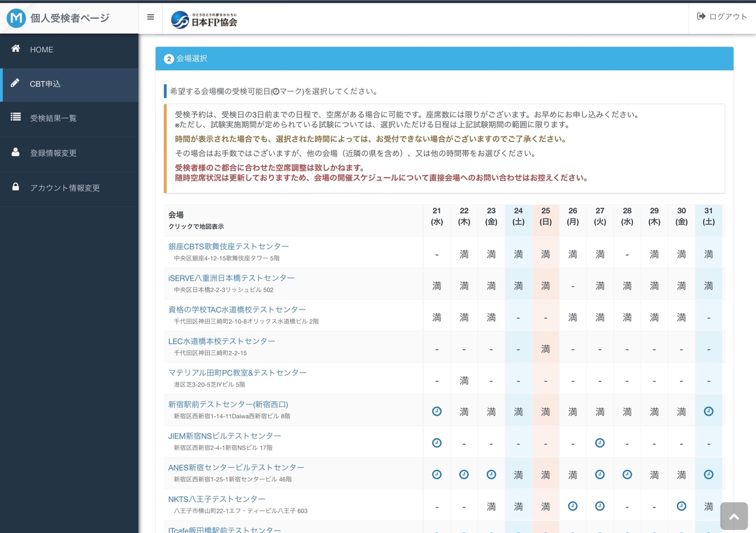Click the 個人受検者ページ title text
Viewport: 756px width, 533px height.
70,18
